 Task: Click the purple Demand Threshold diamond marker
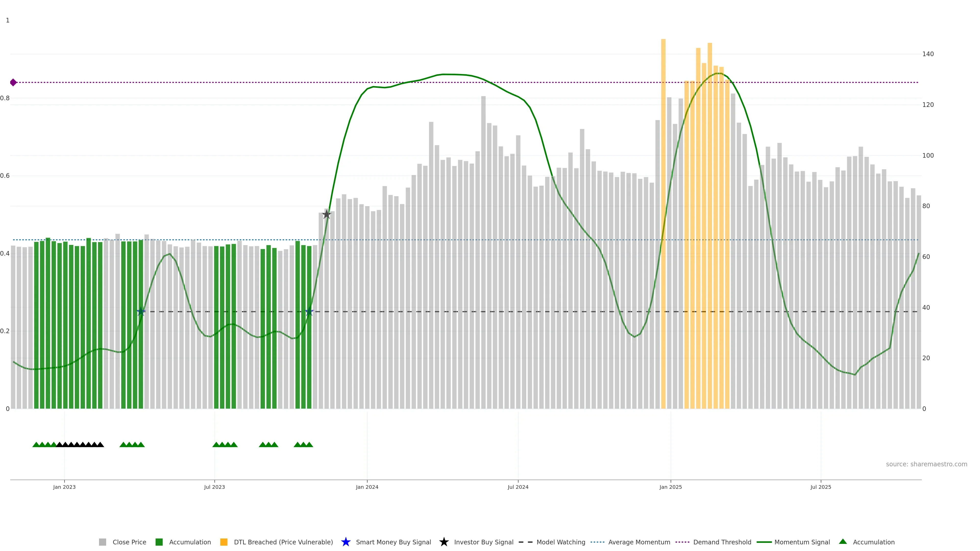coord(13,82)
